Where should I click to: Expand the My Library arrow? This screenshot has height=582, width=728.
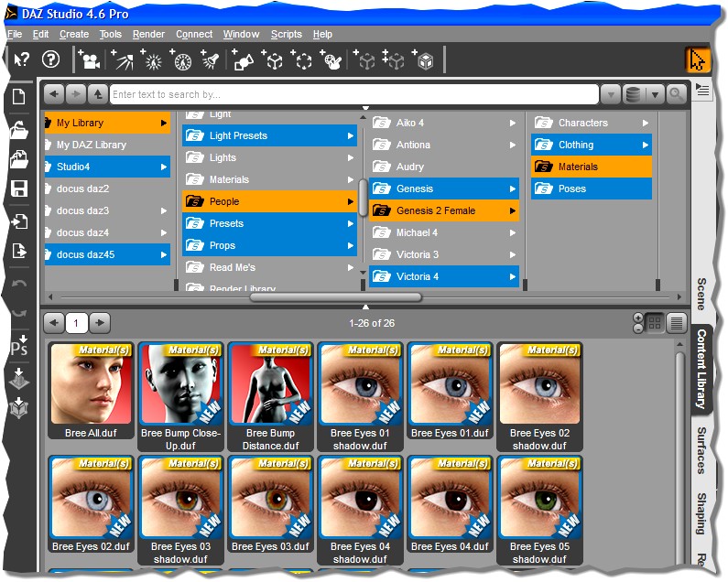pos(163,123)
